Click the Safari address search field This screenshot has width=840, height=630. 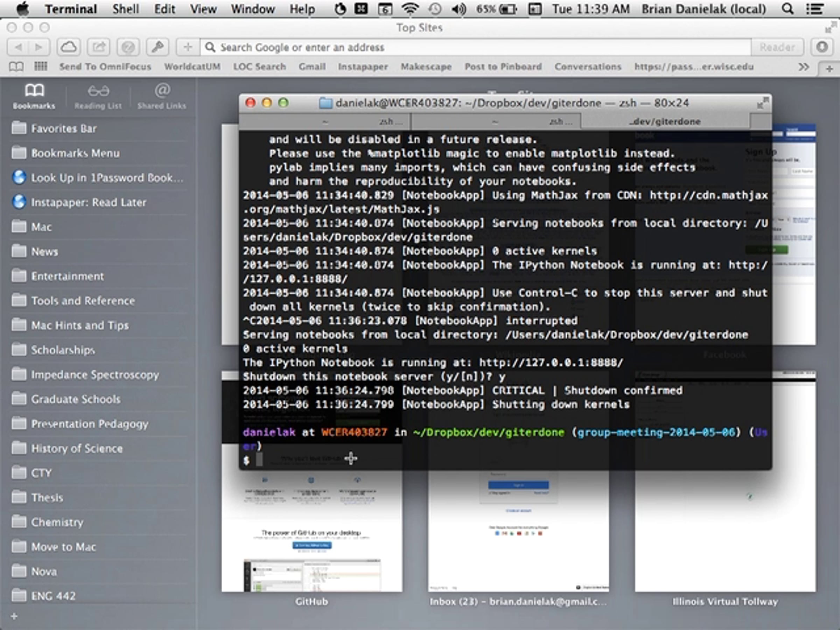click(x=475, y=47)
